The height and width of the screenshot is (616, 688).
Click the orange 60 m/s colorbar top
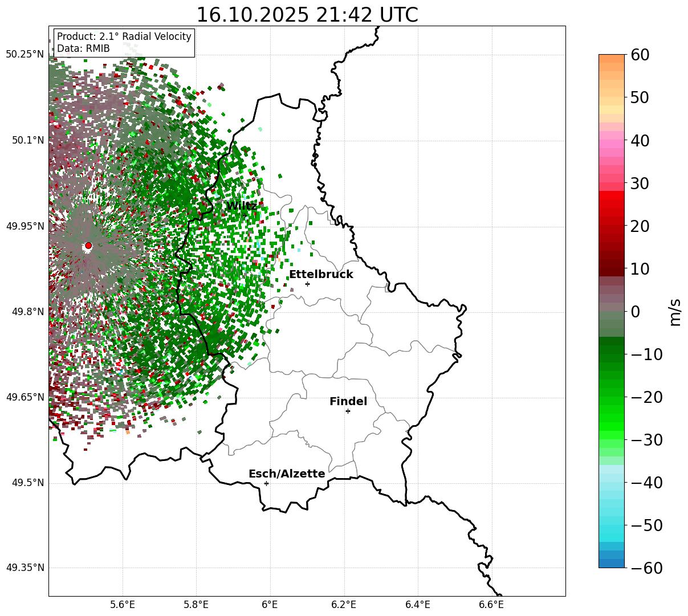pos(612,59)
